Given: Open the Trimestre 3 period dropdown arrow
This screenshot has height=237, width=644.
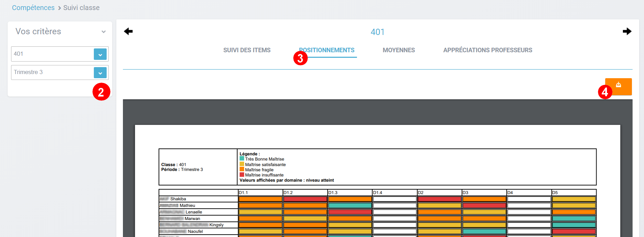Looking at the screenshot, I should (100, 73).
